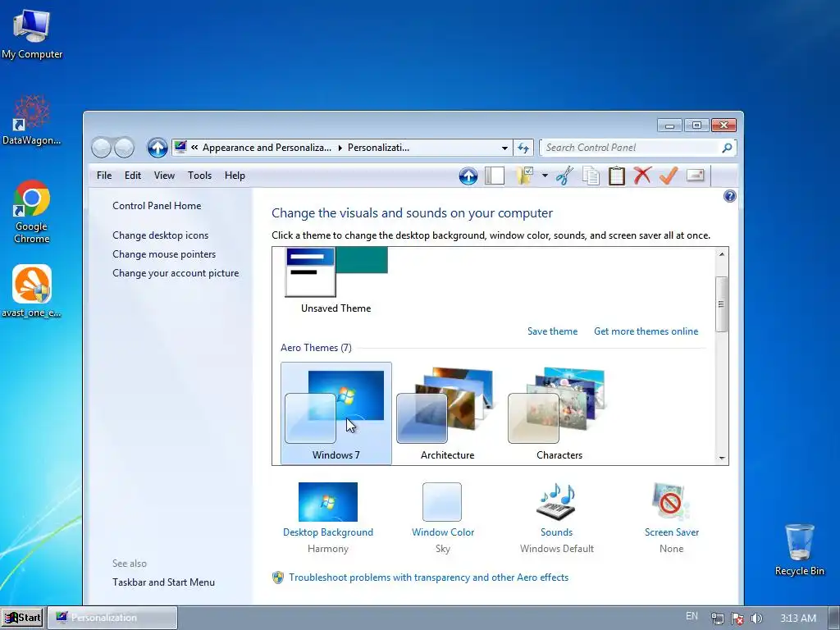The image size is (840, 630).
Task: Click the EN language indicator
Action: (x=692, y=617)
